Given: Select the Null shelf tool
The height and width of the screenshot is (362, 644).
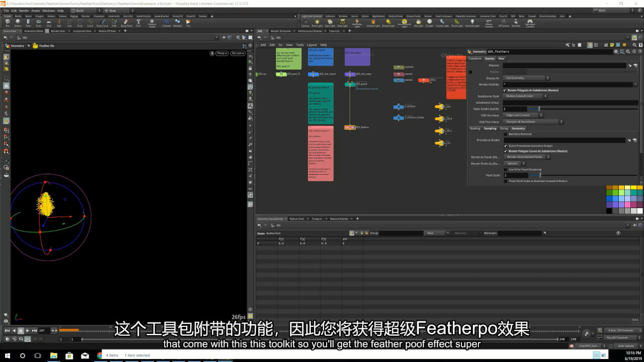Looking at the screenshot, I should click(59, 23).
